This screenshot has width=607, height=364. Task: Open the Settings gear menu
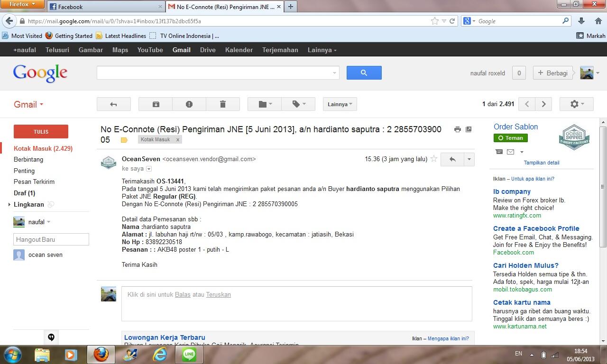[577, 104]
